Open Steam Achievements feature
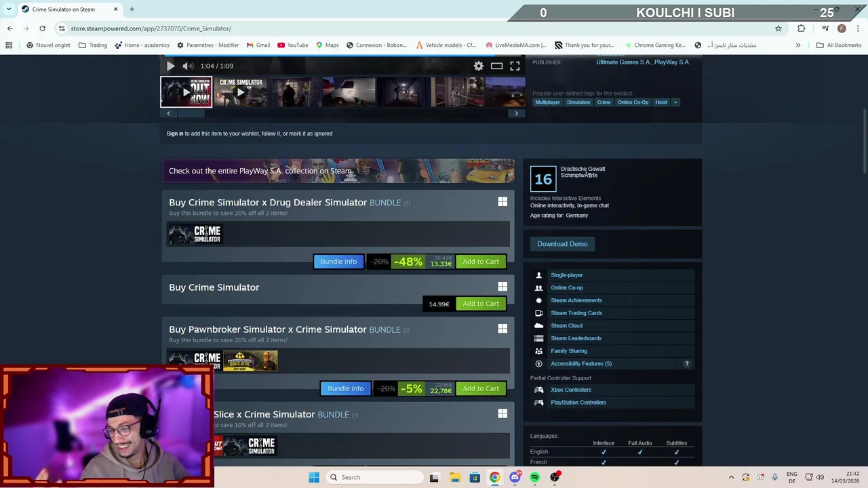 click(x=576, y=300)
